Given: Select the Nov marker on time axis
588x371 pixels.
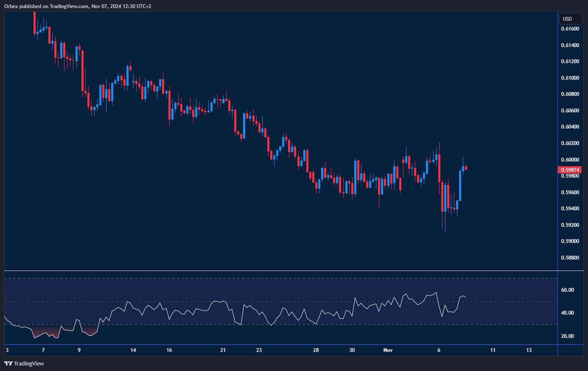Looking at the screenshot, I should click(x=388, y=350).
